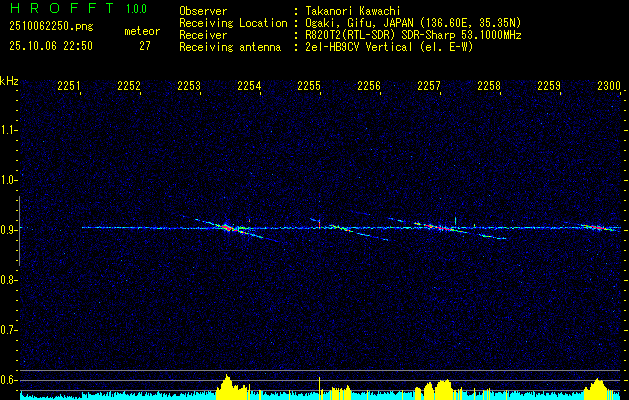Click the 2259 time marker
This screenshot has width=629, height=400.
(549, 86)
